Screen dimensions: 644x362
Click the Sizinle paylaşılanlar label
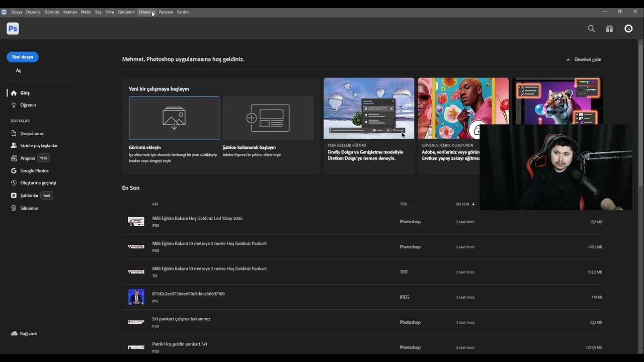[x=39, y=145]
